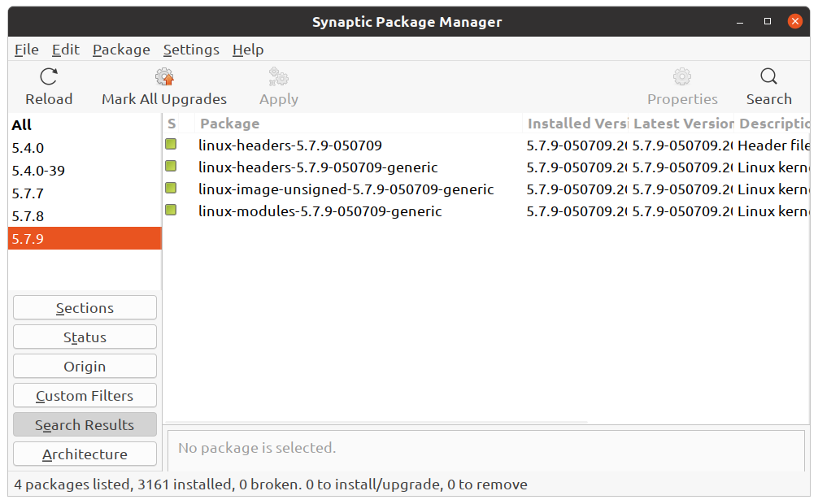Click the 'No package is selected.' text

point(257,448)
